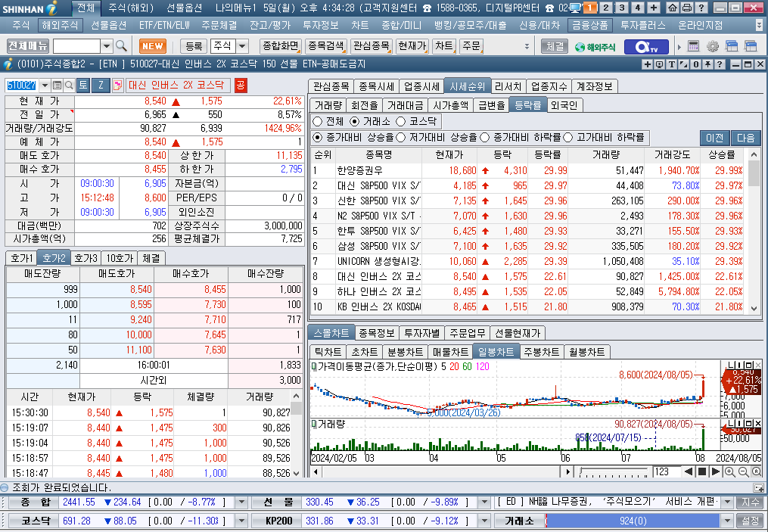
Task: Zoom out the chart with magnifier minus
Action: tap(744, 471)
